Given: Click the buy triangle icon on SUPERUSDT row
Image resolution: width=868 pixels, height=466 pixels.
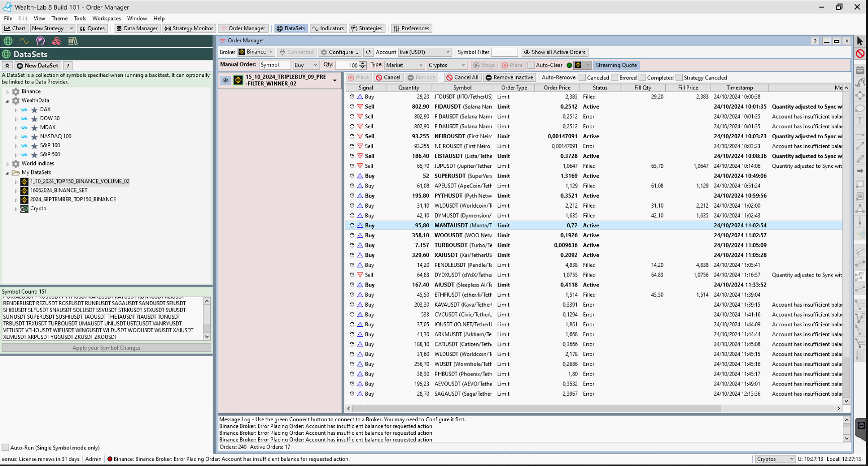Looking at the screenshot, I should (360, 176).
